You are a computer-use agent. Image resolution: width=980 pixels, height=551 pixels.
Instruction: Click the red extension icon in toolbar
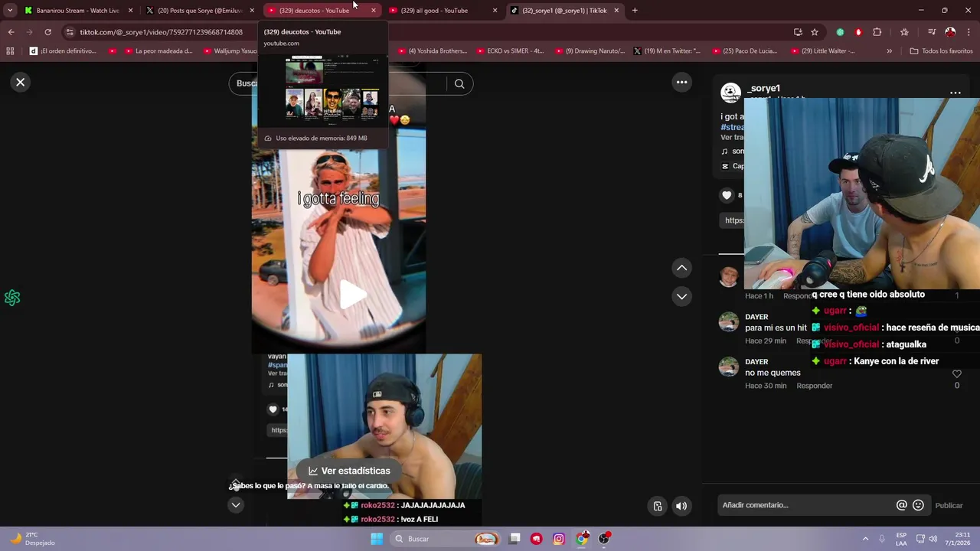click(858, 32)
